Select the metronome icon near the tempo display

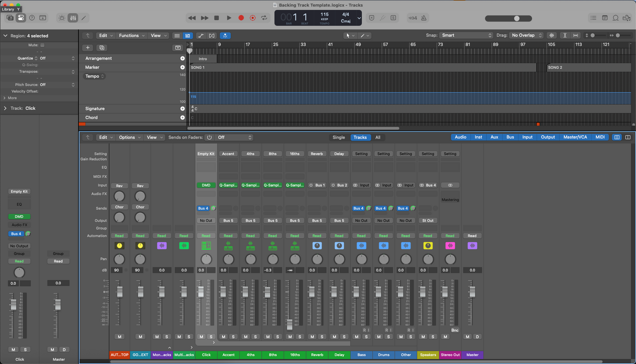[x=423, y=18]
